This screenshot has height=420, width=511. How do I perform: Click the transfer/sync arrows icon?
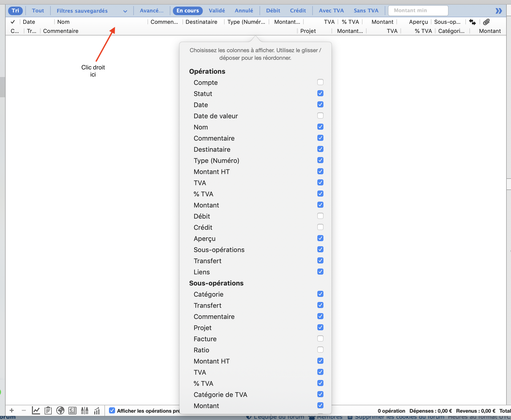pyautogui.click(x=472, y=22)
